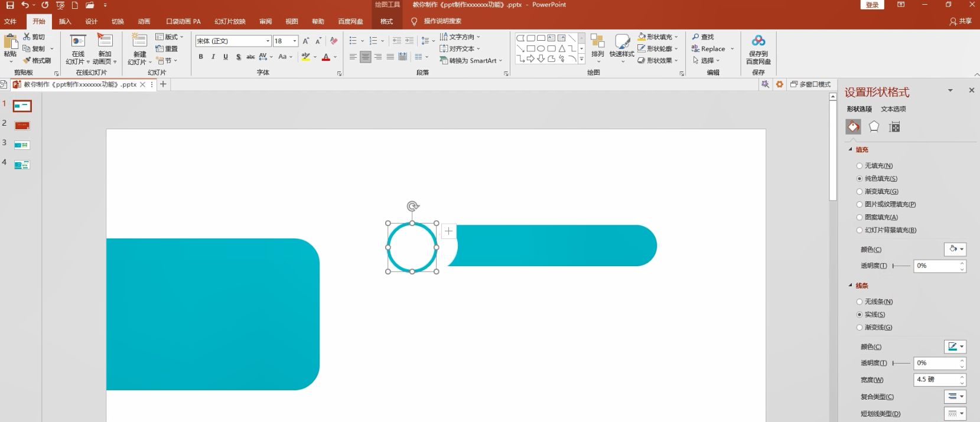Open Dash type (短划线类型) dropdown
This screenshot has height=422, width=980.
955,414
